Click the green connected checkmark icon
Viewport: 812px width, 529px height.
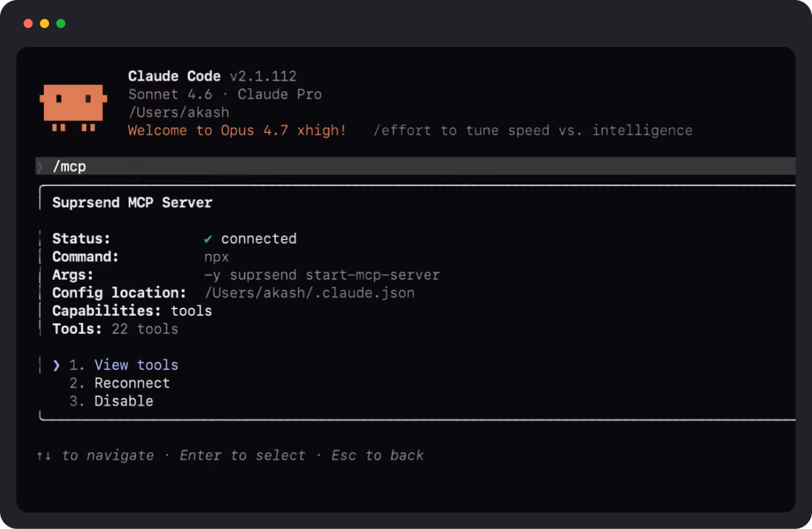(208, 239)
